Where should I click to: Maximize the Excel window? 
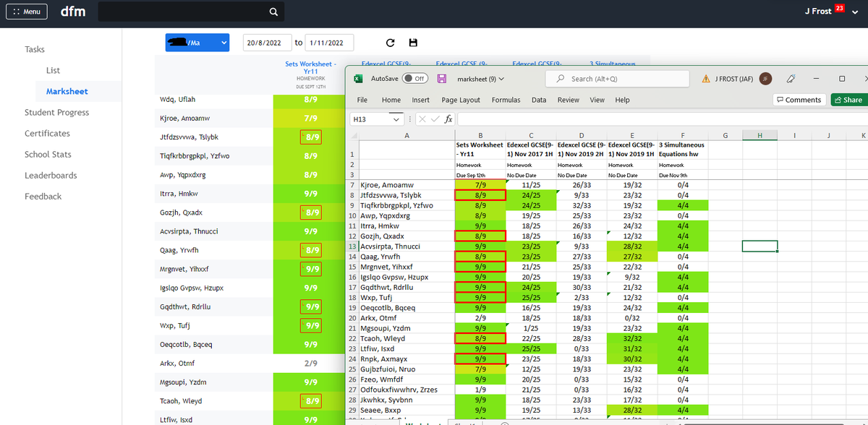pos(842,78)
